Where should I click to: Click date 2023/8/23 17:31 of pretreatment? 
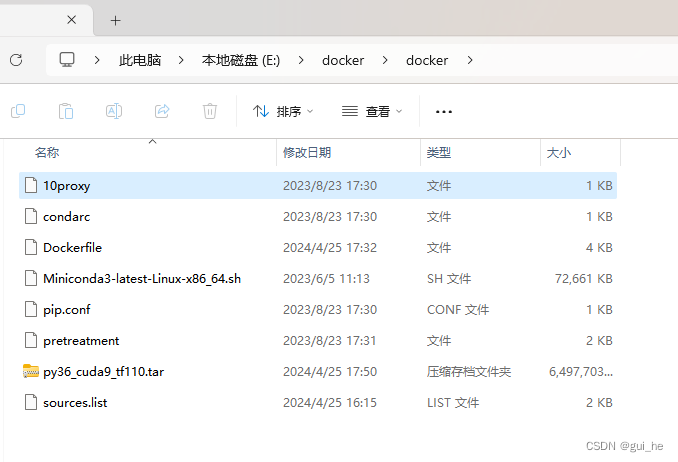click(x=330, y=341)
